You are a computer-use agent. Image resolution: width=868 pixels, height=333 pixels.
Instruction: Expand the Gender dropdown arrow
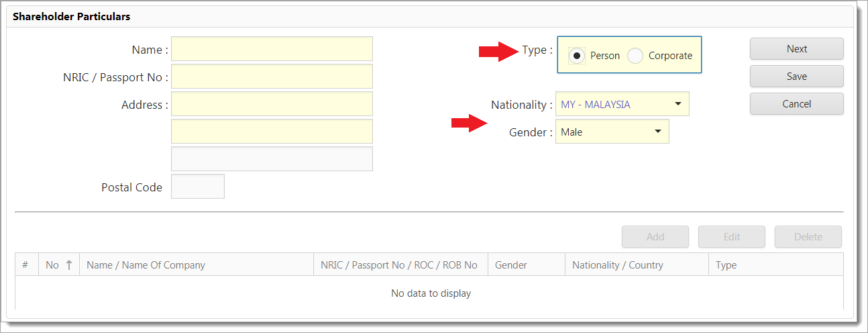click(657, 132)
